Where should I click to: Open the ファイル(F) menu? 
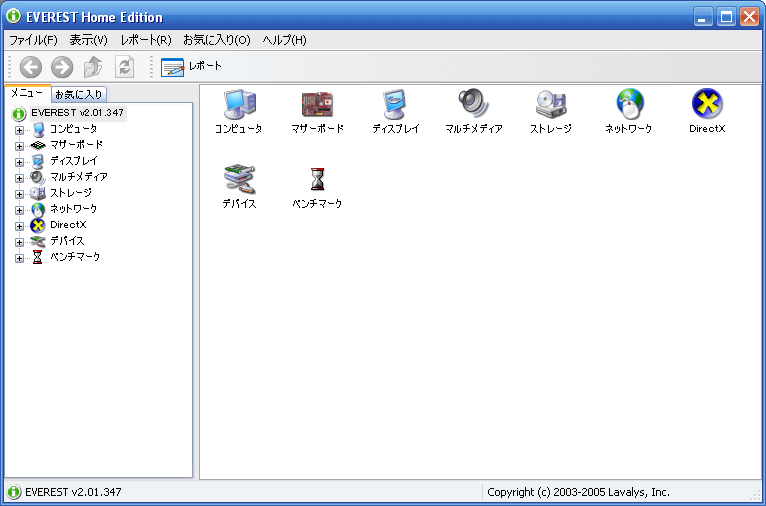[33, 40]
